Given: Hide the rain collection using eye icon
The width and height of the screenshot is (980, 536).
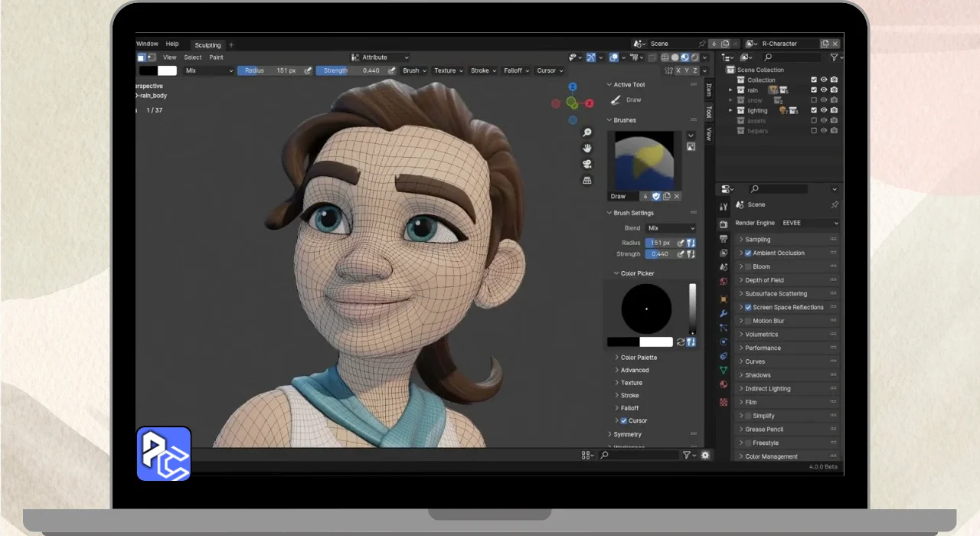Looking at the screenshot, I should coord(824,90).
